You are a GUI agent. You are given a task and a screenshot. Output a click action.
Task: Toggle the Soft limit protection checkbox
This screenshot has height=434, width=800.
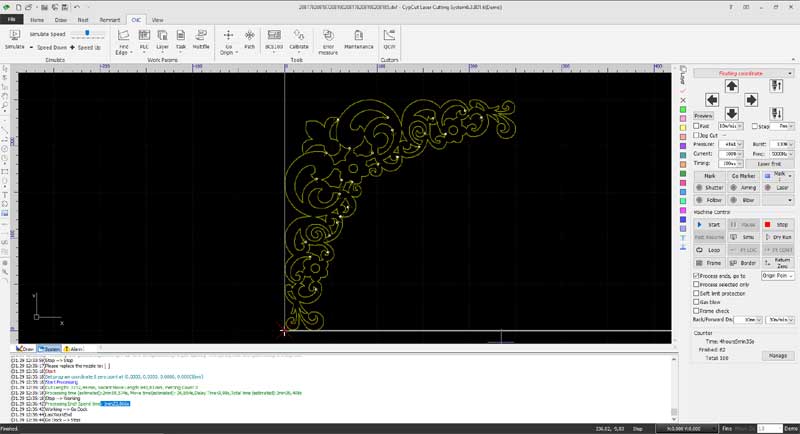[x=697, y=292]
